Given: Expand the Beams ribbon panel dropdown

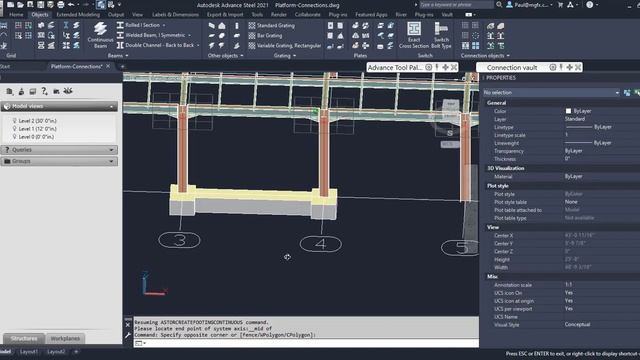Looking at the screenshot, I should pos(118,56).
